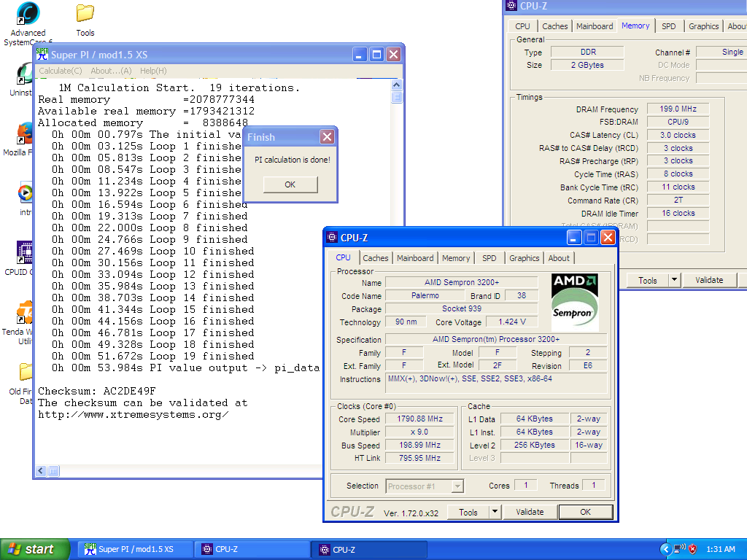747x560 pixels.
Task: Click OK in the Finish dialog
Action: (x=290, y=184)
